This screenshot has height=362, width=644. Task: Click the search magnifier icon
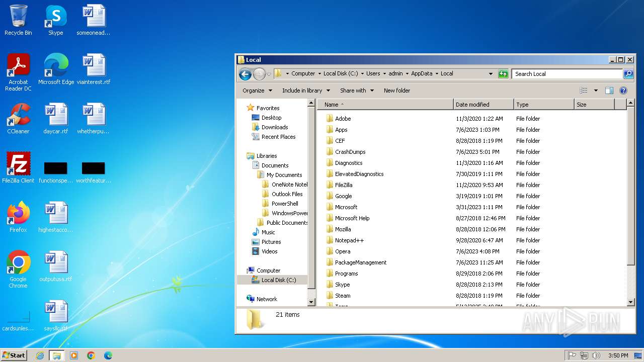click(x=628, y=74)
